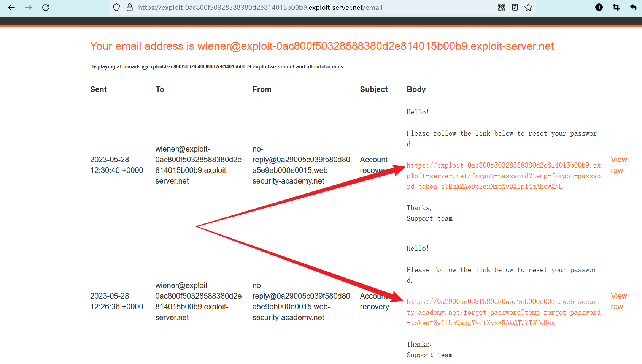Open the exploit-server forgot-password reset link
Screen dimensions: 642x364
(x=504, y=176)
